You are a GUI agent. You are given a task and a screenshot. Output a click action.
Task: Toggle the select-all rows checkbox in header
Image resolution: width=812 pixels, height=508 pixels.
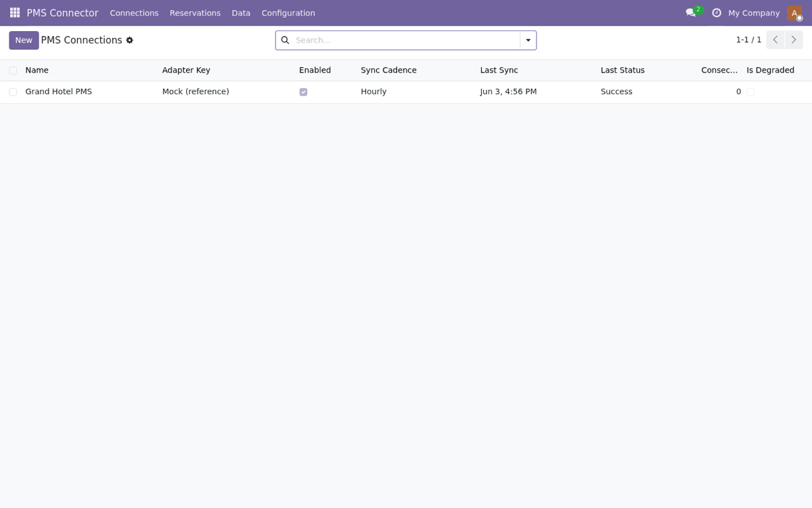pyautogui.click(x=13, y=70)
